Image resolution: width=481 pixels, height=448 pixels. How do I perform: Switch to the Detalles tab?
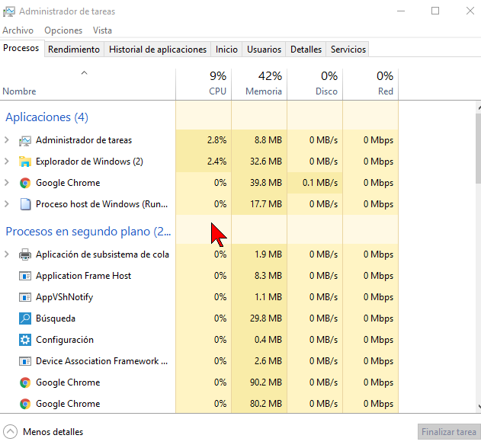[x=306, y=50]
